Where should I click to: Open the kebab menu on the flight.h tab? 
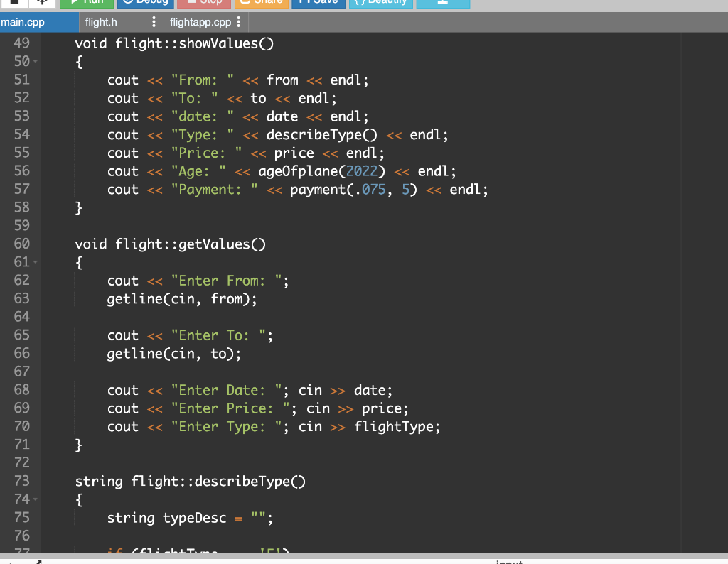154,22
